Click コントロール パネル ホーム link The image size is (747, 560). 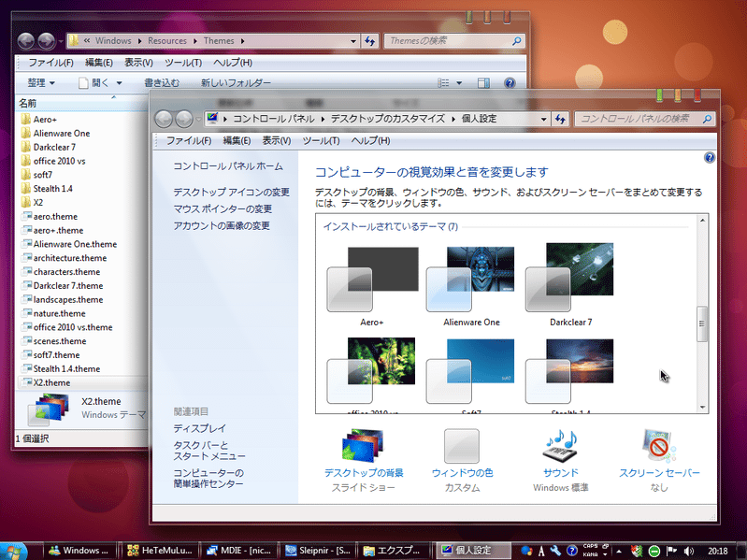click(x=228, y=166)
